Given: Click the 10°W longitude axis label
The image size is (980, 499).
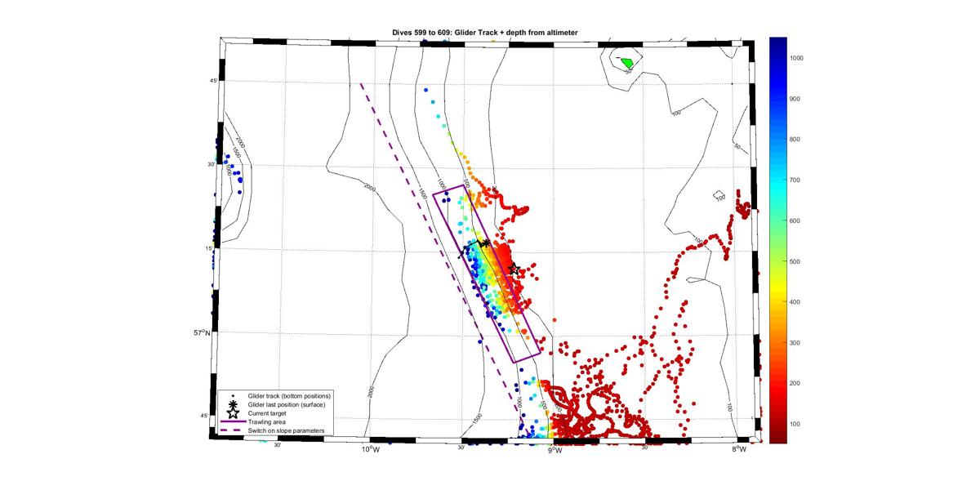Looking at the screenshot, I should 371,449.
